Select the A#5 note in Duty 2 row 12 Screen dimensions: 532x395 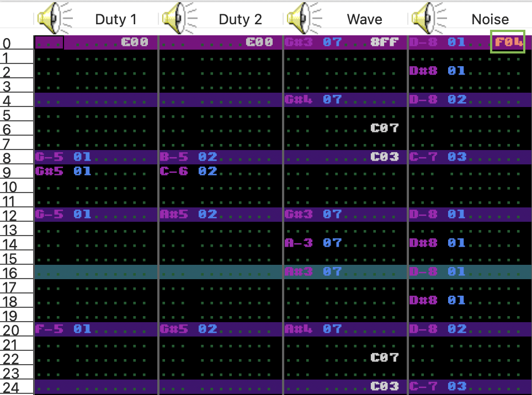coord(174,214)
